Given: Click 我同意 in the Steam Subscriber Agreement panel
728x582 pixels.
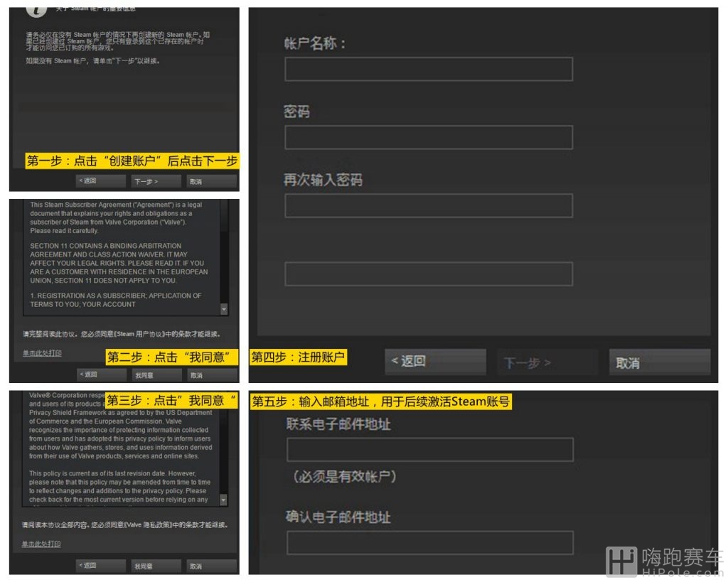Looking at the screenshot, I should [156, 374].
